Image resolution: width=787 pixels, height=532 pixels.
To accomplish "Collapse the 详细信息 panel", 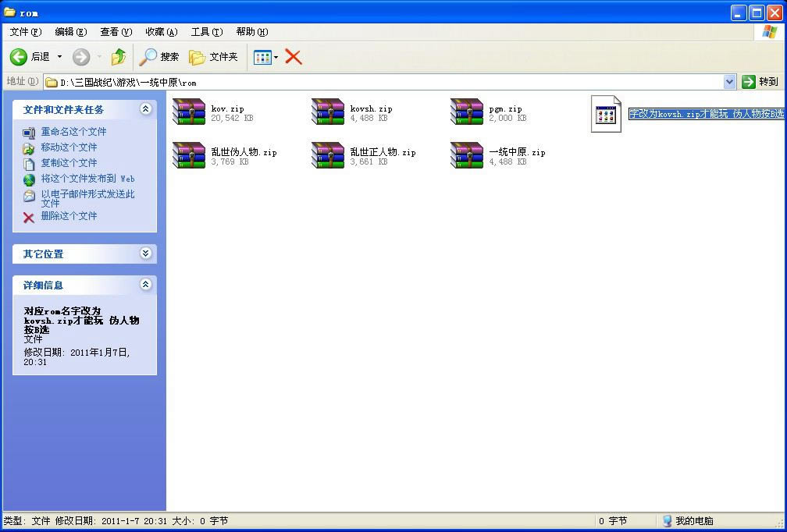I will coord(145,285).
